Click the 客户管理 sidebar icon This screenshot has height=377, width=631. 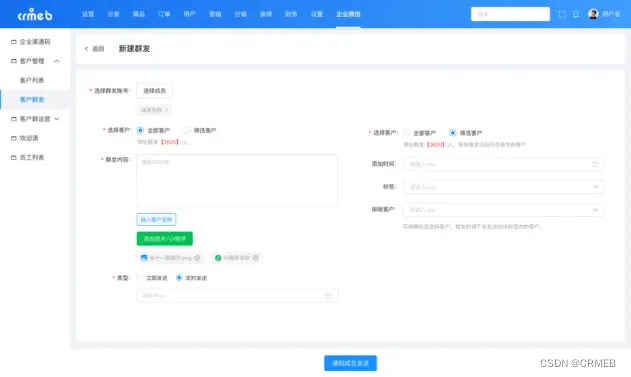pyautogui.click(x=14, y=61)
